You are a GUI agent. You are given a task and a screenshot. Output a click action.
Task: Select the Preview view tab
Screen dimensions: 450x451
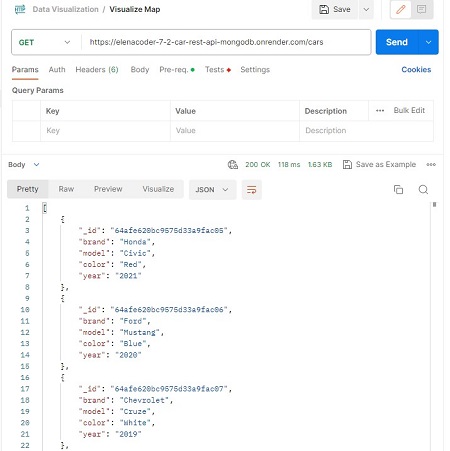pyautogui.click(x=108, y=189)
